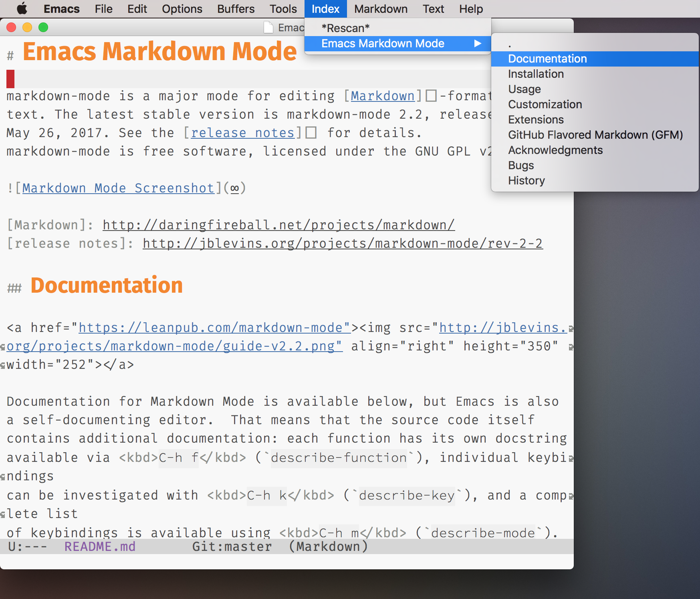Click the describe-function inline code
The image size is (700, 599).
339,458
